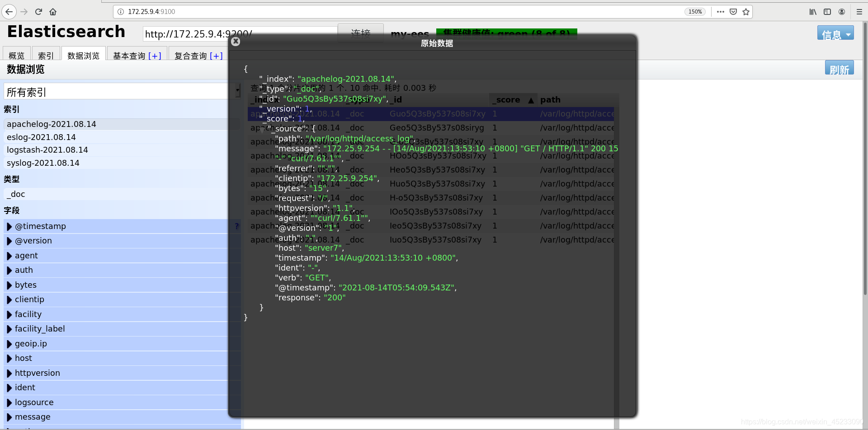Select index apachelog-2021.08.14

[122, 124]
